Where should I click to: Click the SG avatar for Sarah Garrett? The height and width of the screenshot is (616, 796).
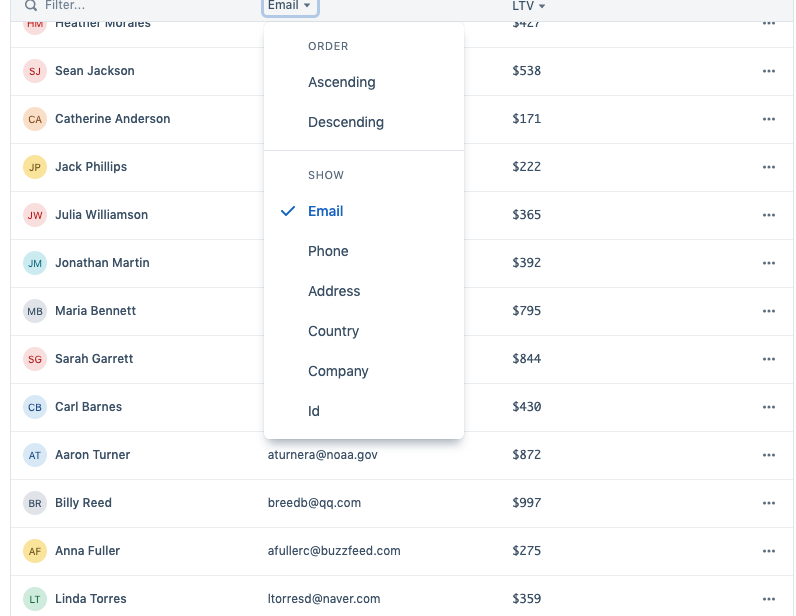[35, 359]
